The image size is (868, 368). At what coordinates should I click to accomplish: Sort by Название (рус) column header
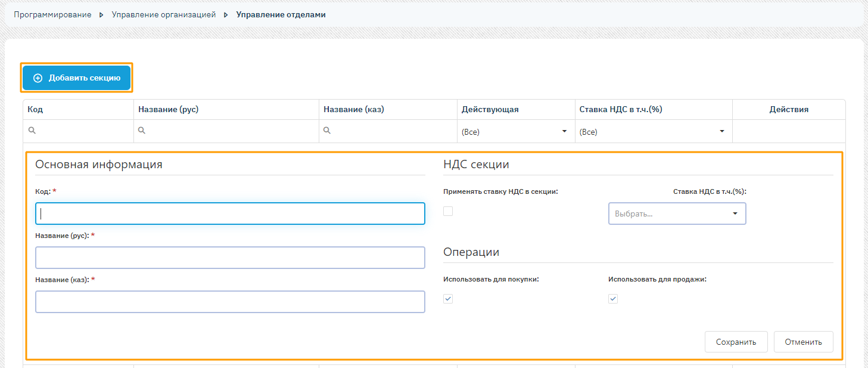(x=226, y=110)
